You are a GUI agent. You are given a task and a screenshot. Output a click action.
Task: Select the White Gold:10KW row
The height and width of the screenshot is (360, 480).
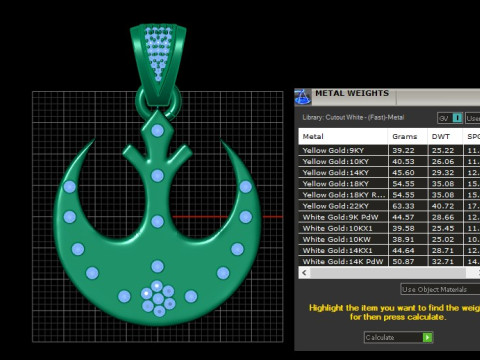click(389, 239)
